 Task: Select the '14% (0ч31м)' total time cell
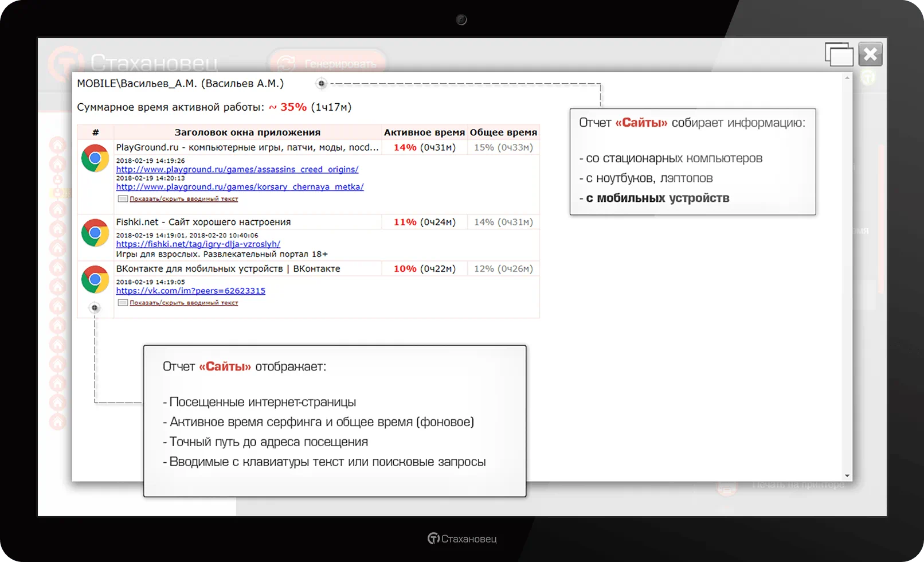[x=503, y=222]
